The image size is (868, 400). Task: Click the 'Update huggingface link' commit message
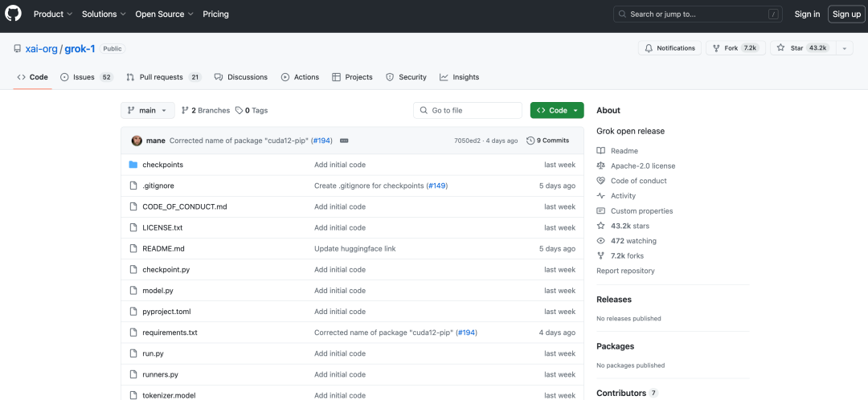click(355, 249)
